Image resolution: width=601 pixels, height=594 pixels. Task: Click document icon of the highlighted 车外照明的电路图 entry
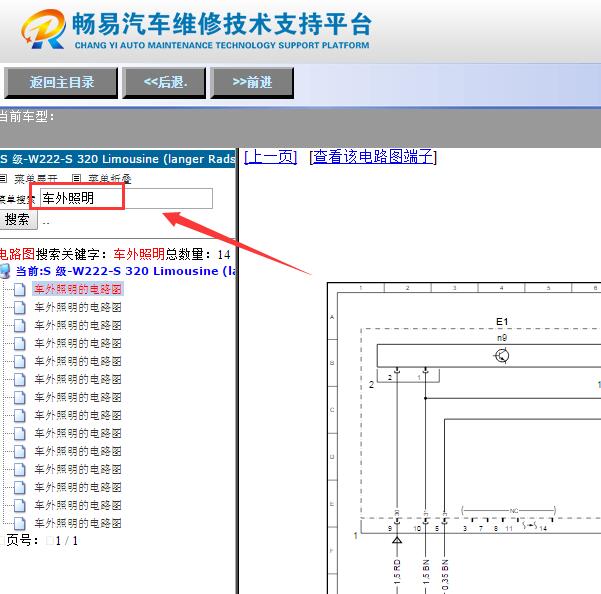pyautogui.click(x=20, y=289)
